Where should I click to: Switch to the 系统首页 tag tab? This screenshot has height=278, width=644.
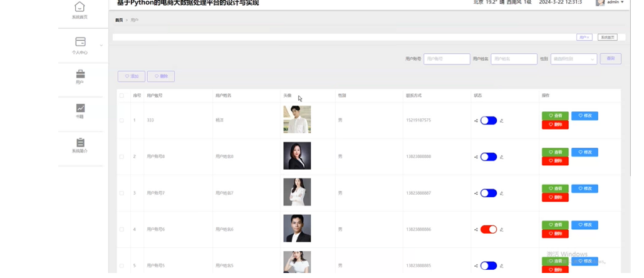point(608,38)
